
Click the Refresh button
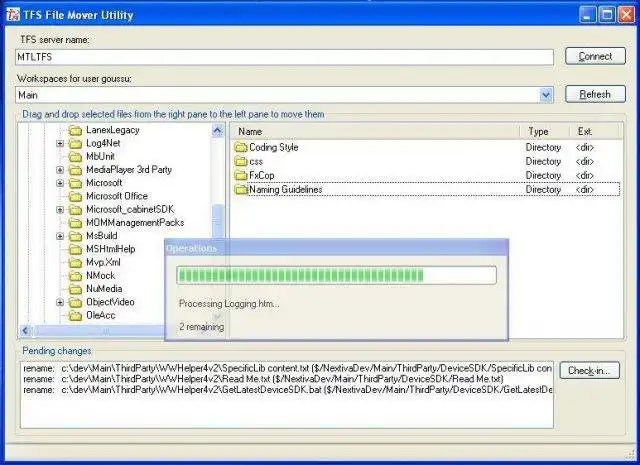pyautogui.click(x=595, y=94)
